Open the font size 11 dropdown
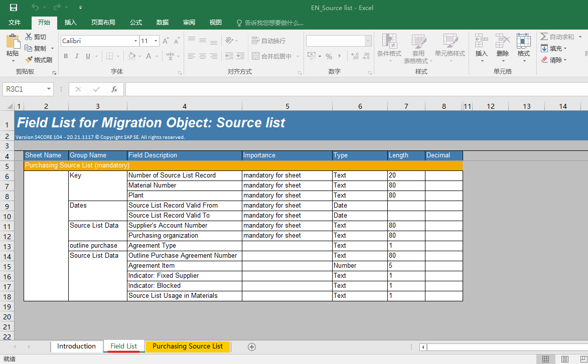 (x=156, y=41)
